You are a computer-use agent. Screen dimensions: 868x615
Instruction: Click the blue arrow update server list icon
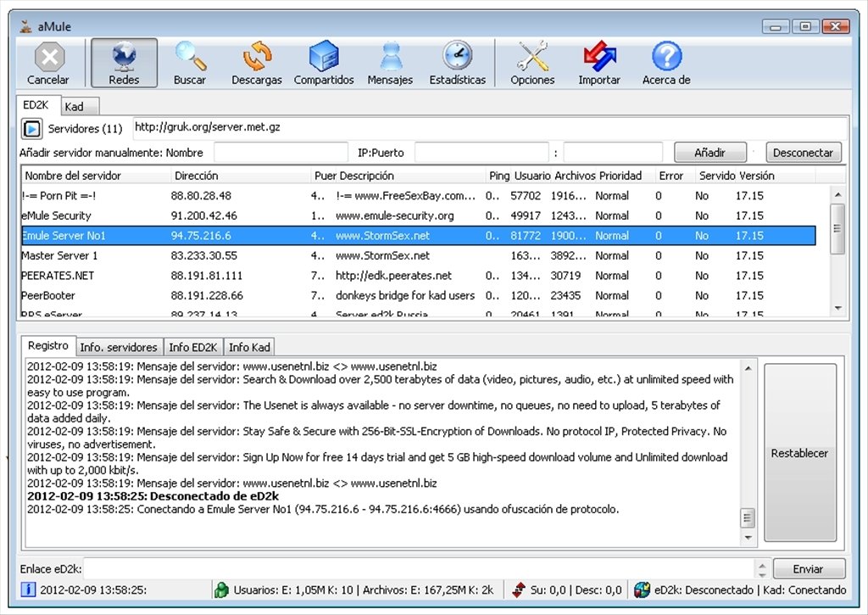click(31, 129)
